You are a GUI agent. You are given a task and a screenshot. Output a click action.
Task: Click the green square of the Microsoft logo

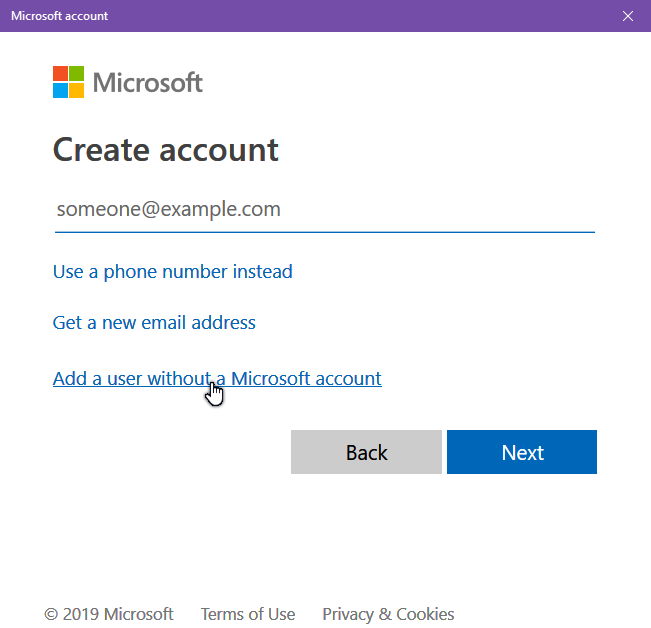click(76, 73)
